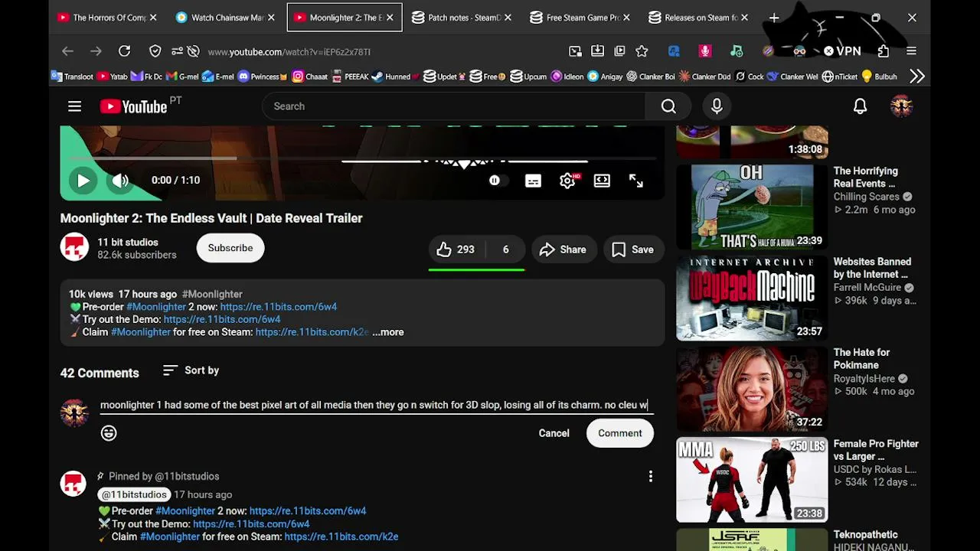Save the video to a playlist
The image size is (980, 551).
tap(632, 249)
